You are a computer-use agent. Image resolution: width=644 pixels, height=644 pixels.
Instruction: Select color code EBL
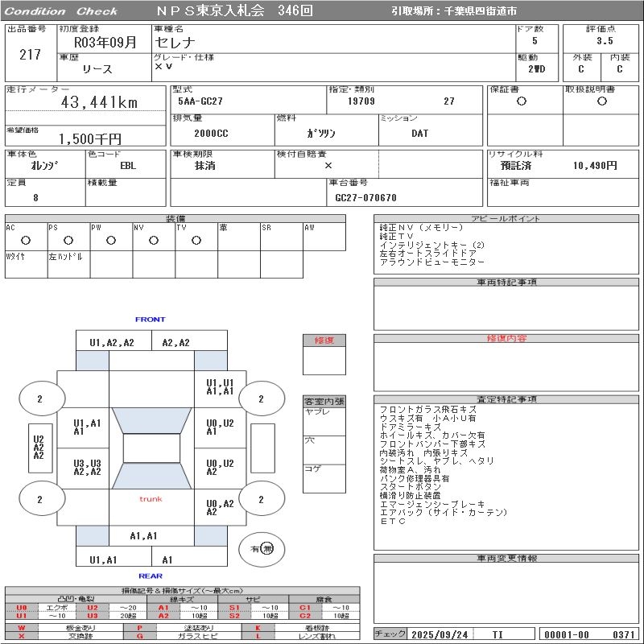128,166
